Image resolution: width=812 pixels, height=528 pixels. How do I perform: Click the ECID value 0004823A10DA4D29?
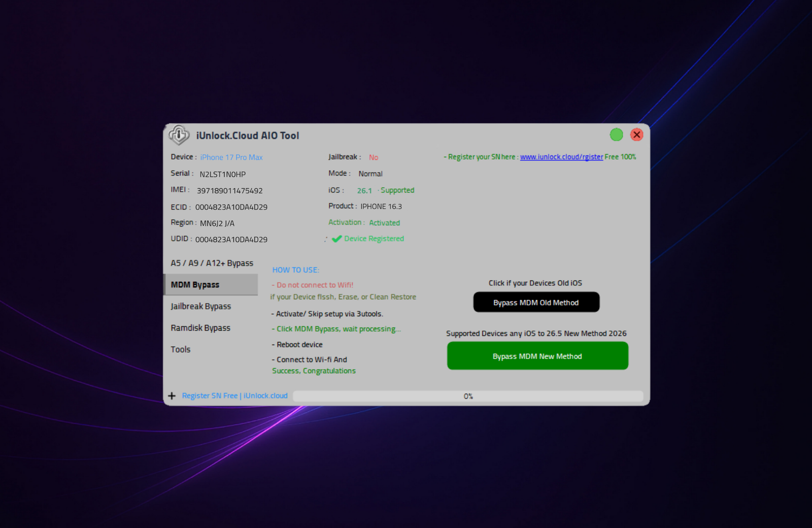231,207
